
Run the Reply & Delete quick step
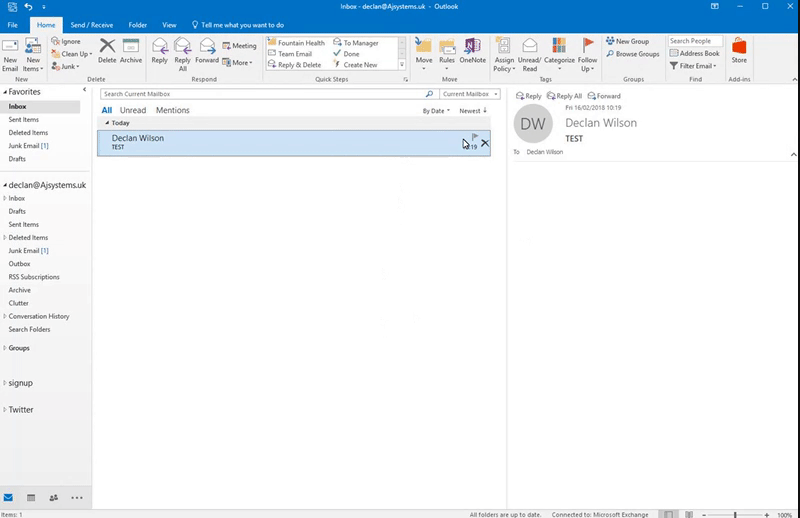point(294,65)
